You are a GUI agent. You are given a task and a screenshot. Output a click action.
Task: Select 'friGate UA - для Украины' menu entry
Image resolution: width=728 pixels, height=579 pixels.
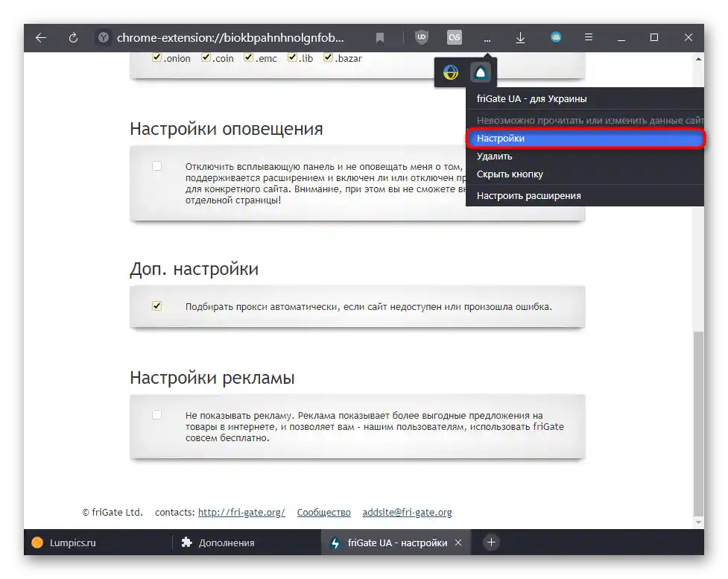click(585, 99)
